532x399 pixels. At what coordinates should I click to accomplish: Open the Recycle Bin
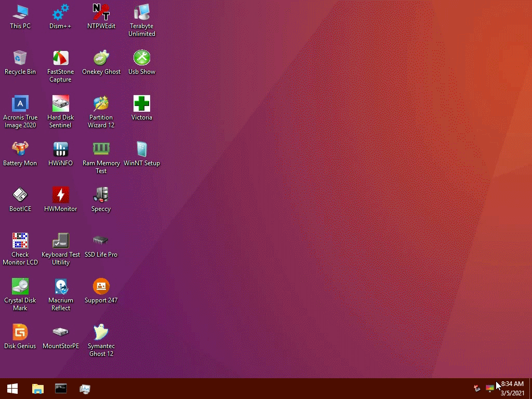click(20, 62)
